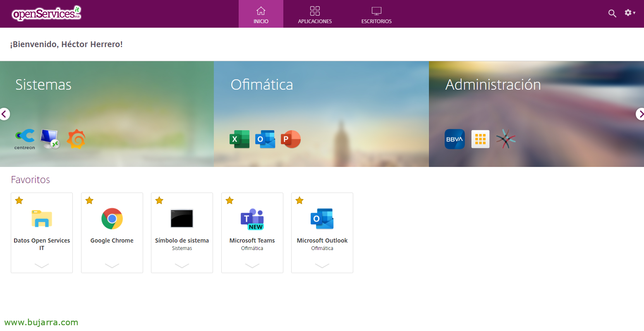Launch the Símbolo de sistema console icon

click(182, 219)
